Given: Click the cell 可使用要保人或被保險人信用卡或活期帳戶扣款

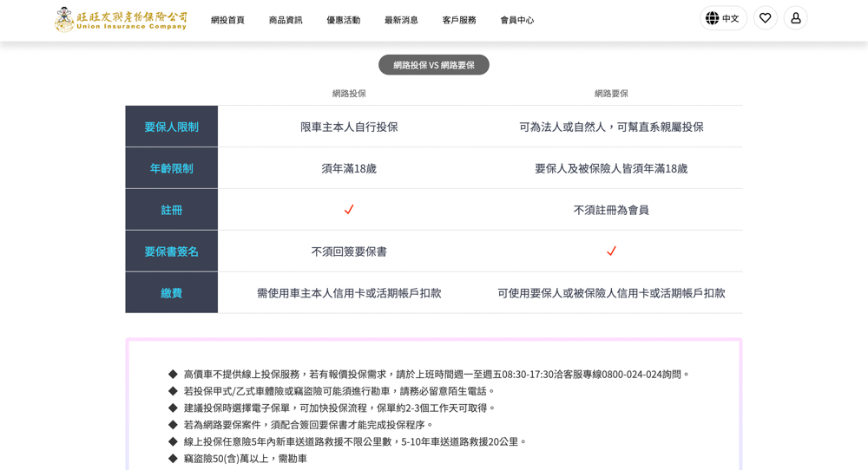Looking at the screenshot, I should coord(611,292).
